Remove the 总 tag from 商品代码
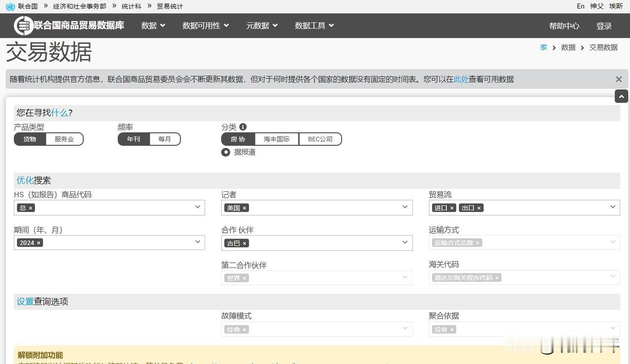630x364 pixels. click(x=31, y=208)
